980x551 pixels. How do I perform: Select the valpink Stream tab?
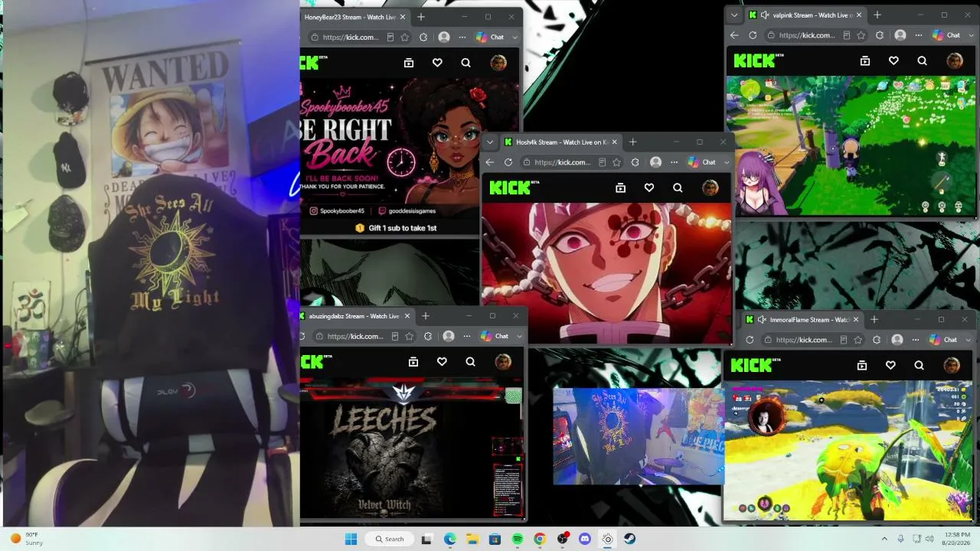(805, 15)
